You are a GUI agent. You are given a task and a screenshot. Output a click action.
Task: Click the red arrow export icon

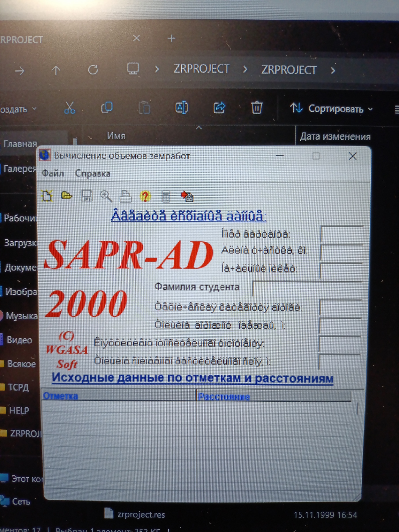(187, 197)
